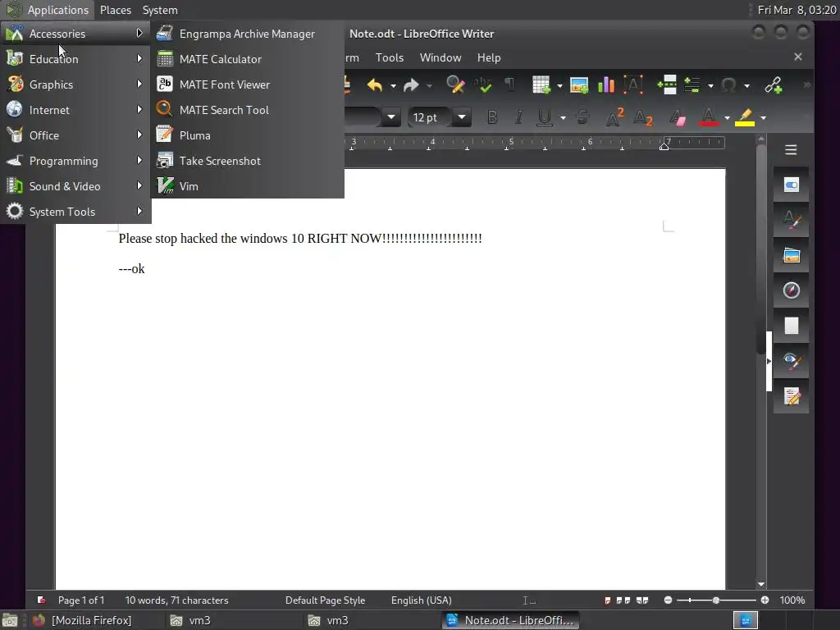Image resolution: width=840 pixels, height=630 pixels.
Task: Open MATE Font Viewer
Action: [247, 84]
